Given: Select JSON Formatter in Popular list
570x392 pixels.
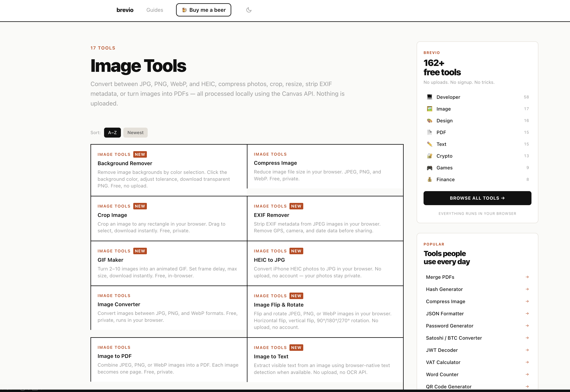Looking at the screenshot, I should pos(477,313).
